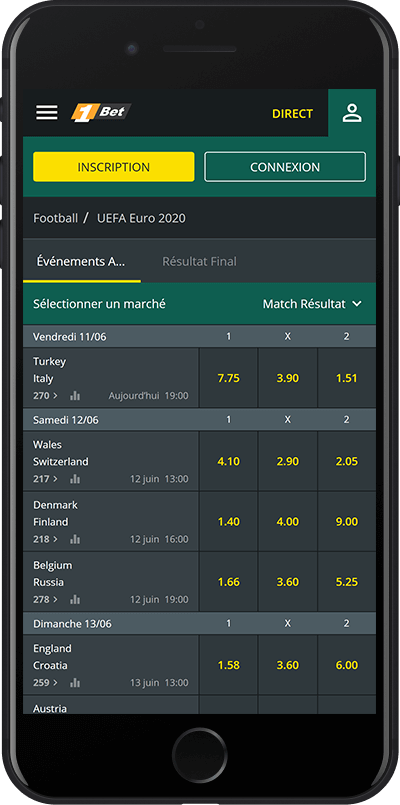Switch to the Résultat Final tab

click(x=199, y=261)
